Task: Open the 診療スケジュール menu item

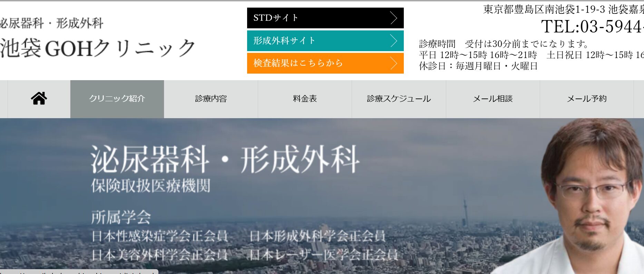Action: coord(399,99)
